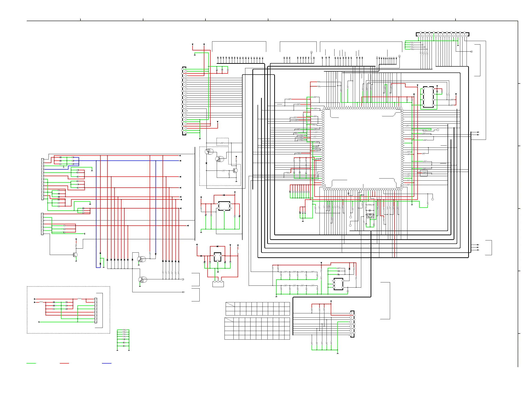Click the large square IC chip in the center

coord(363,149)
